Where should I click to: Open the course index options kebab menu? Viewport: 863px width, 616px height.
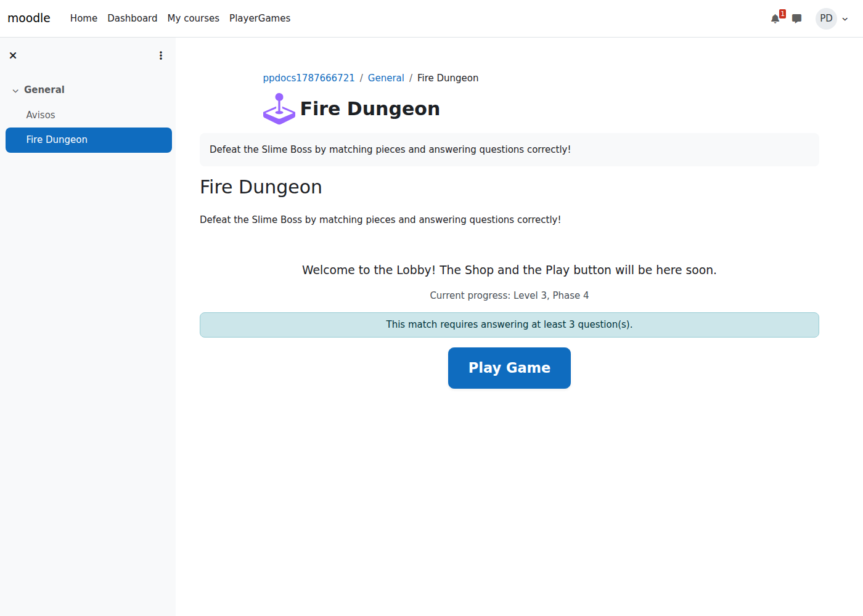click(161, 55)
